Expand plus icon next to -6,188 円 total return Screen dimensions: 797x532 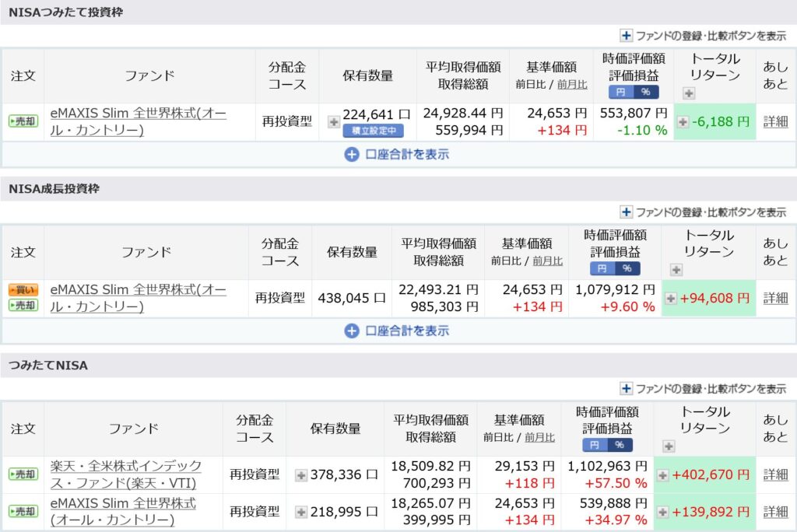click(x=683, y=122)
